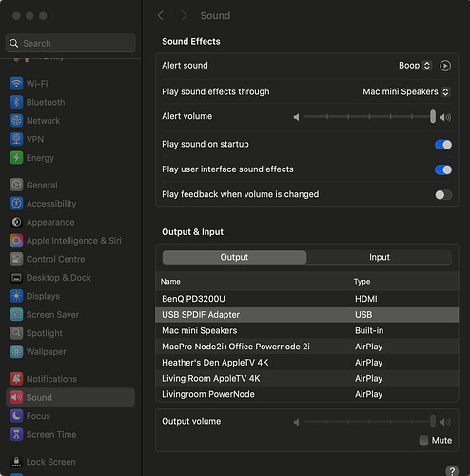Go back with the left chevron
The image size is (470, 476).
161,15
